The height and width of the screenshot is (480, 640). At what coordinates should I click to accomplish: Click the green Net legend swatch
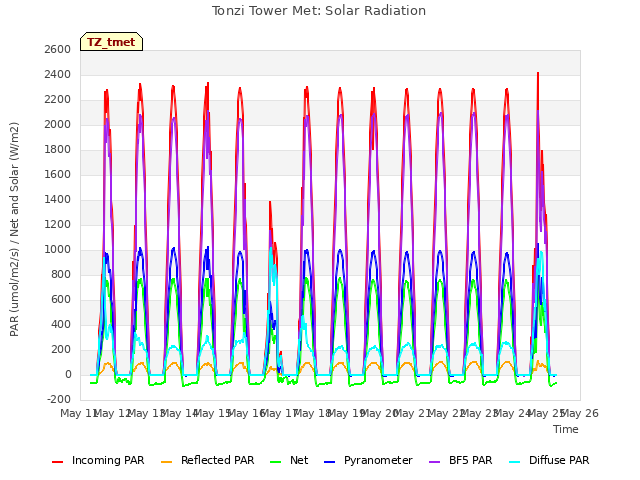click(x=276, y=462)
